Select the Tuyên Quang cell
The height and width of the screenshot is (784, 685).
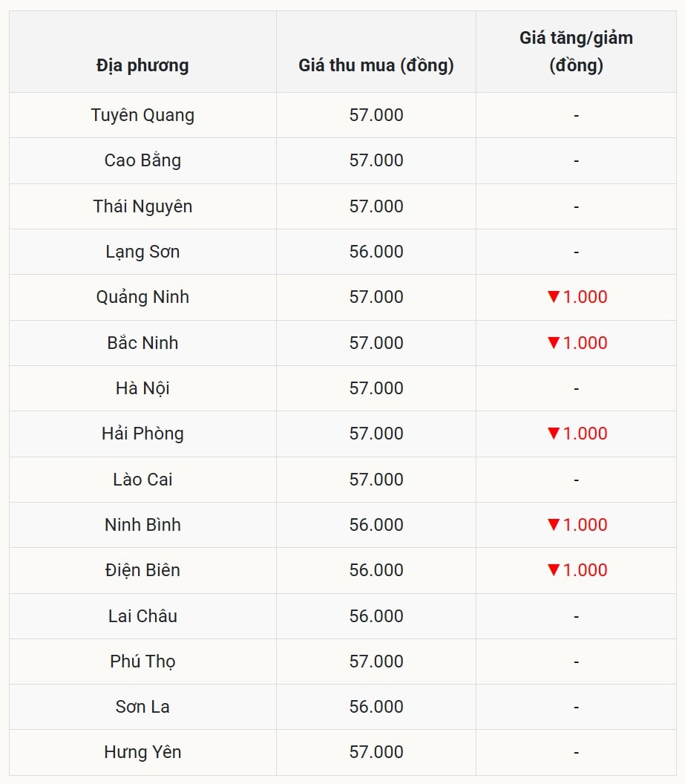pyautogui.click(x=142, y=115)
